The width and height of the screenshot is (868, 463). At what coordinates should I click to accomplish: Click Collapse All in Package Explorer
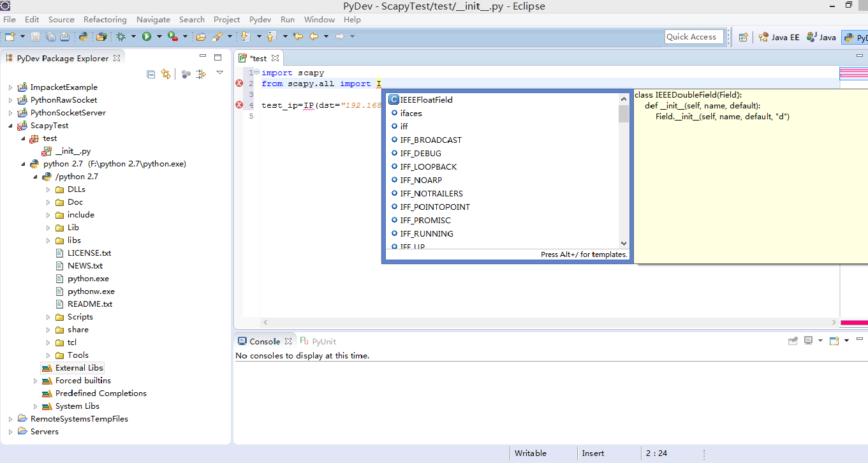[151, 74]
